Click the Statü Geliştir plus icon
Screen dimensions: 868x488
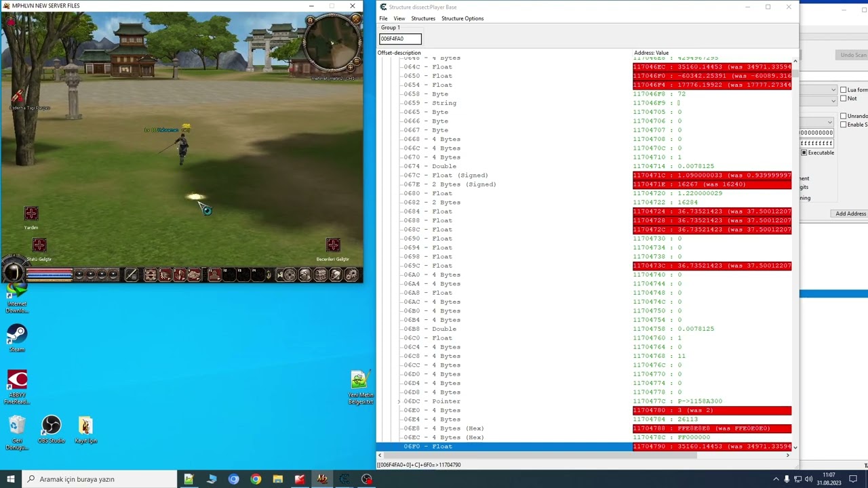pyautogui.click(x=39, y=245)
